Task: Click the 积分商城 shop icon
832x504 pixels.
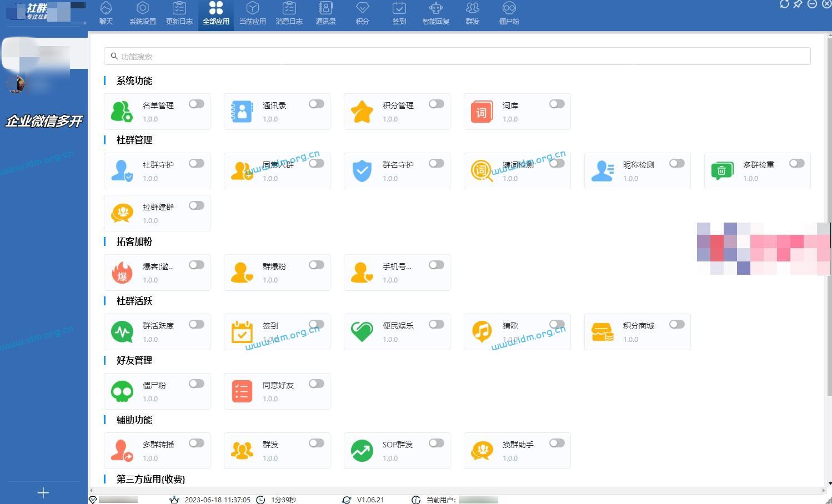Action: point(602,332)
